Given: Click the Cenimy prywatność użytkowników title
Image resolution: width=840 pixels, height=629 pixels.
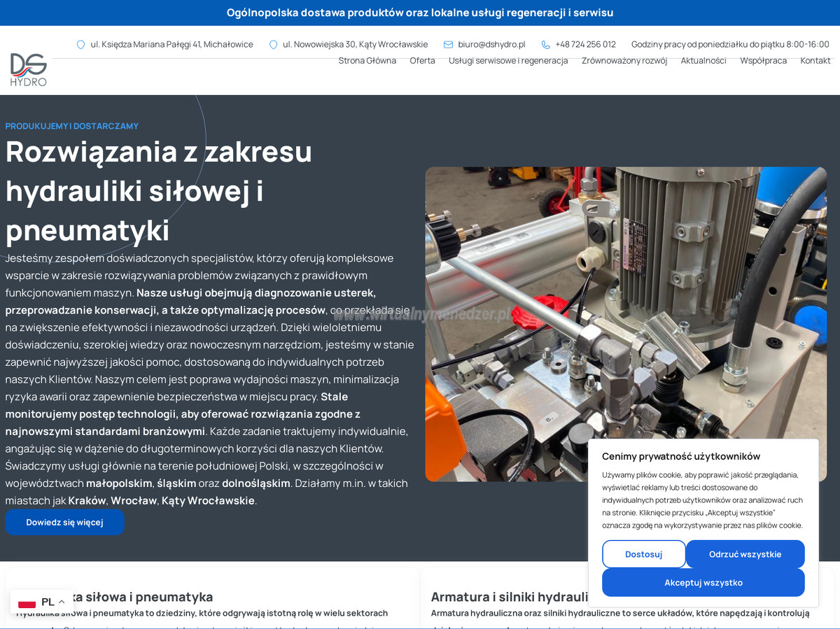Looking at the screenshot, I should coord(681,456).
